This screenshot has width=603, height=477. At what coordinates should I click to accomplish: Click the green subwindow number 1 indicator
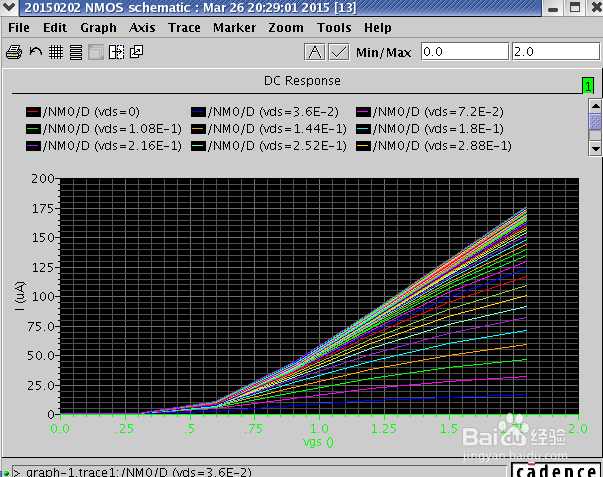pyautogui.click(x=588, y=85)
